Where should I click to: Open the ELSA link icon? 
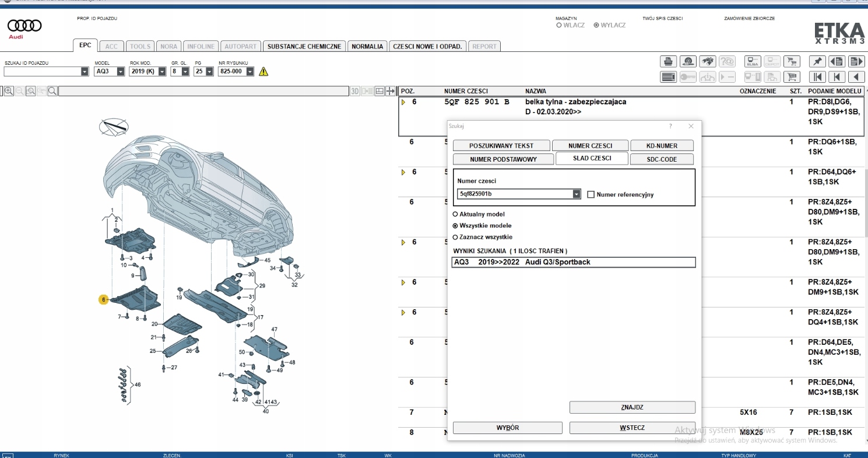(753, 61)
